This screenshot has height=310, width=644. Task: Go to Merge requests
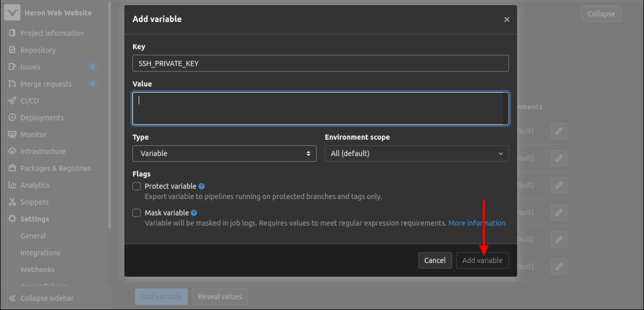[x=46, y=84]
